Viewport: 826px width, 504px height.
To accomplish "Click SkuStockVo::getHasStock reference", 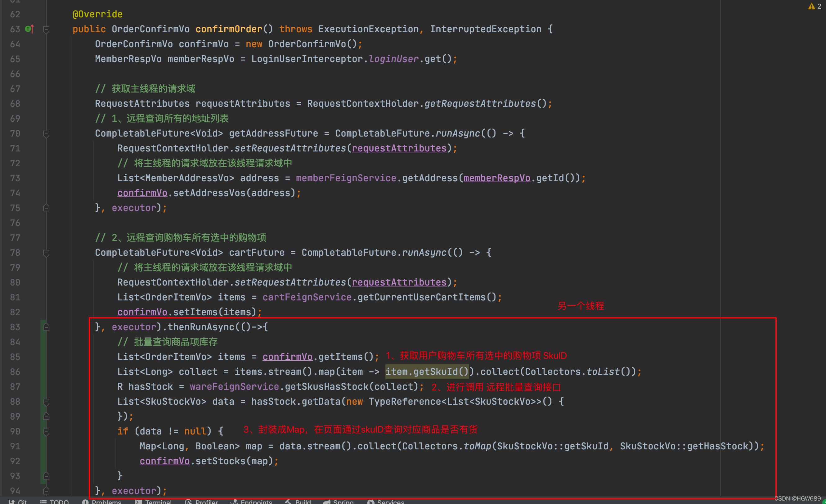I will coord(684,446).
